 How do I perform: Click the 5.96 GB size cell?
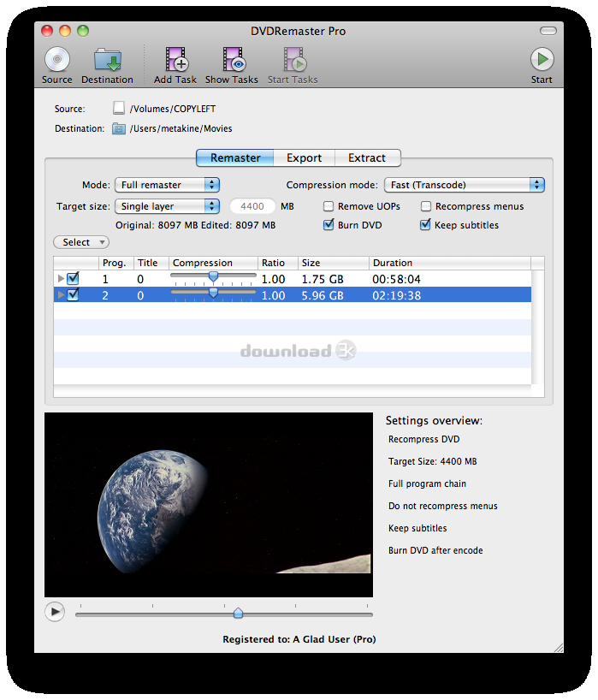(323, 295)
